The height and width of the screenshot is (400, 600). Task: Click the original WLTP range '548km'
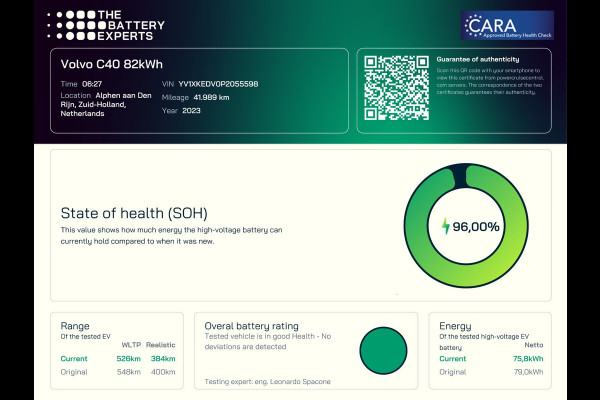pos(129,372)
